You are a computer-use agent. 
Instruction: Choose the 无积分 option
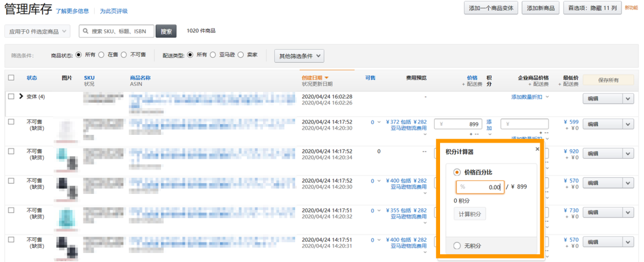tap(457, 245)
